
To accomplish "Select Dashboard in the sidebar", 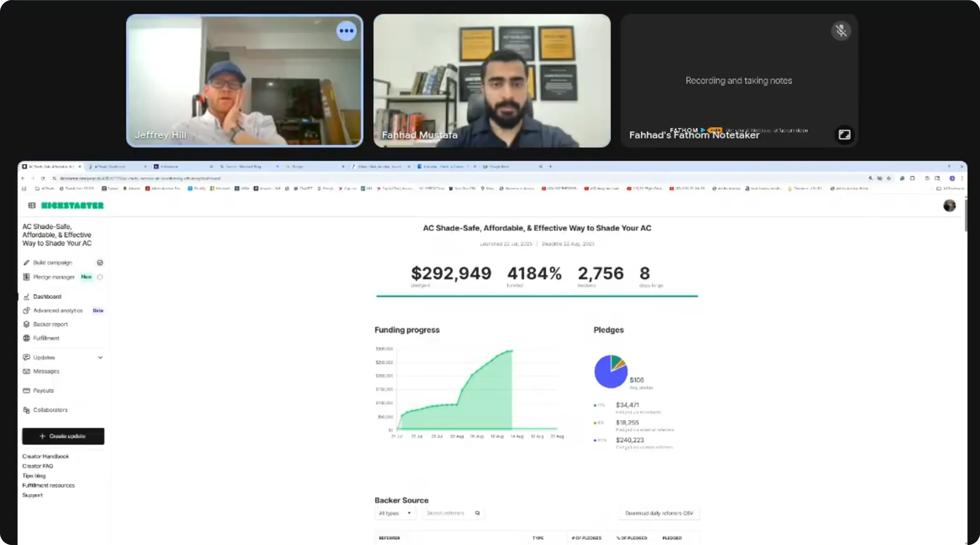I will coord(47,297).
